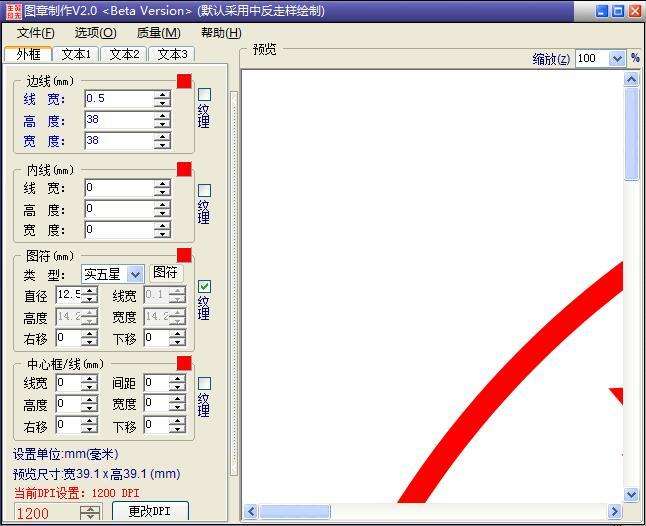Increase 边线 线宽 with up spinner
The image size is (646, 526).
pyautogui.click(x=162, y=94)
